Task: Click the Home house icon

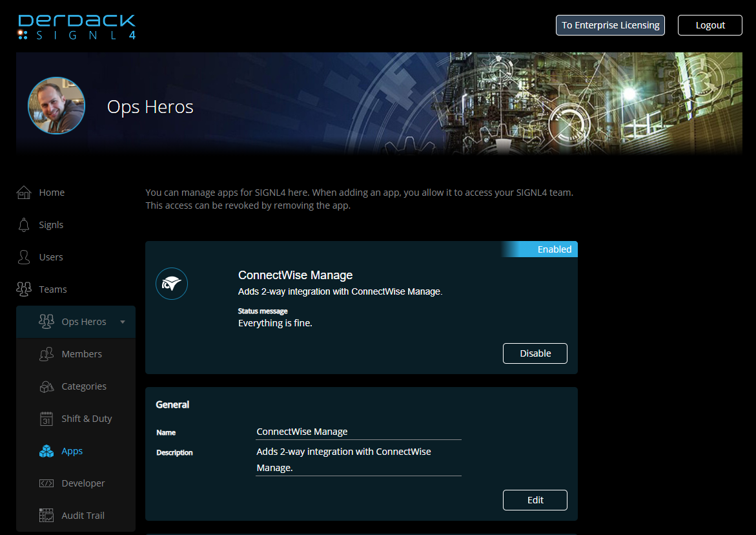Action: click(x=24, y=193)
